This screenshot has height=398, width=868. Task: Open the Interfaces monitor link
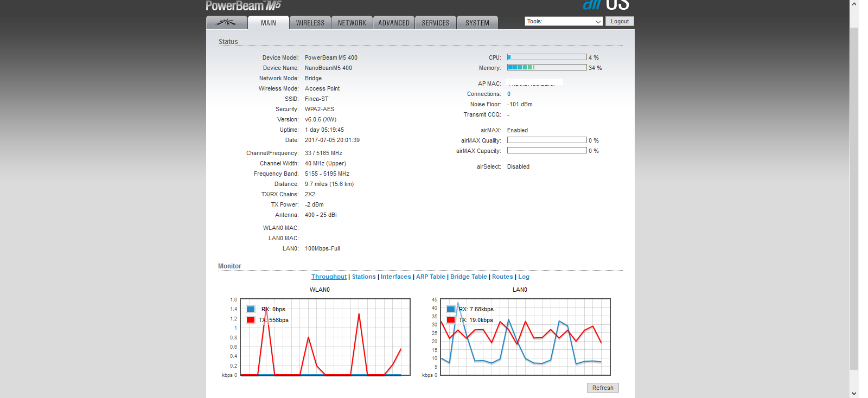tap(396, 277)
